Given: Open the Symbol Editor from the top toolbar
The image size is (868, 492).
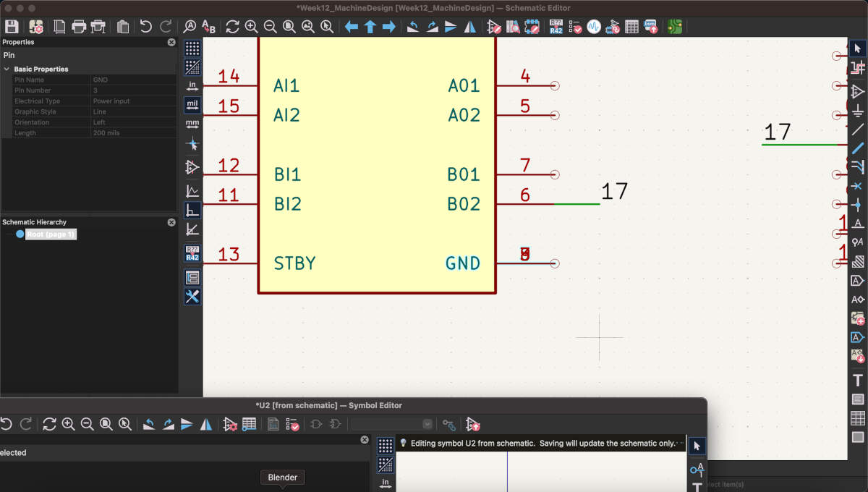Looking at the screenshot, I should tap(494, 27).
